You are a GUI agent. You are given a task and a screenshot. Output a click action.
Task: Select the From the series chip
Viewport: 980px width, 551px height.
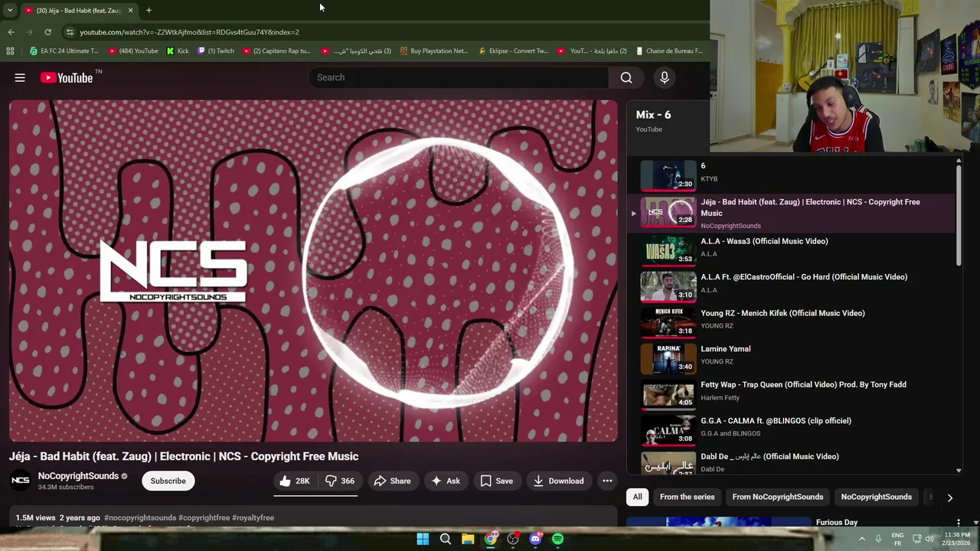(x=687, y=497)
